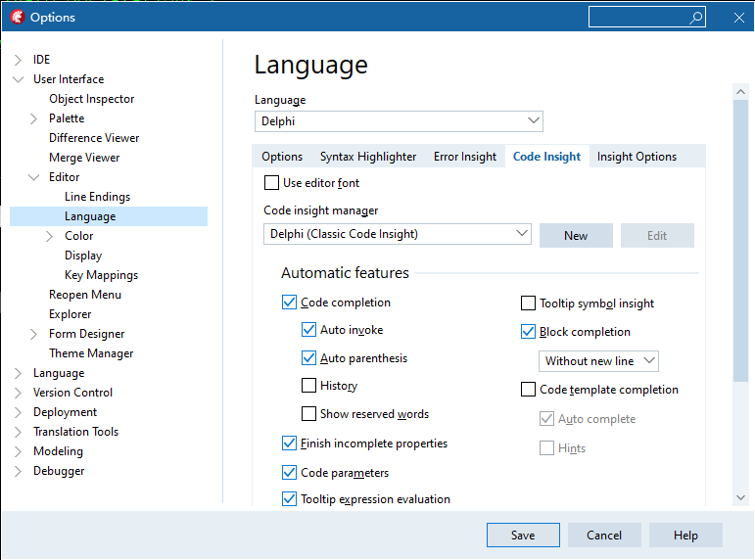This screenshot has height=560, width=755.
Task: Select Merge Viewer in the tree
Action: click(x=84, y=158)
